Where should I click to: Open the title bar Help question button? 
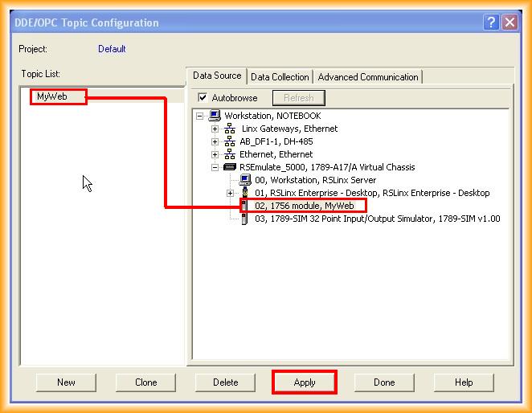[491, 22]
